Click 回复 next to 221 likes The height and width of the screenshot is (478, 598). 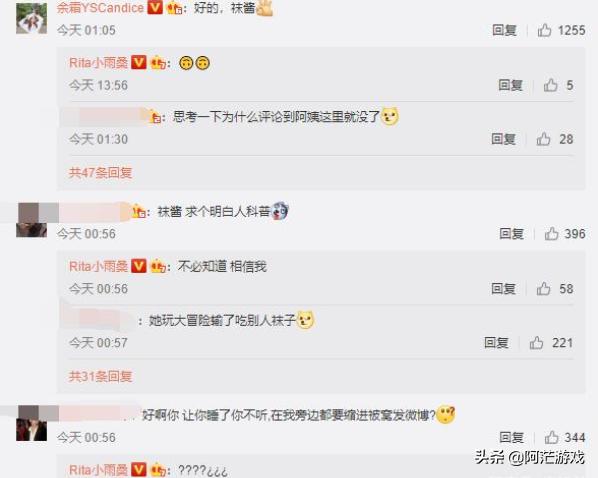(496, 343)
